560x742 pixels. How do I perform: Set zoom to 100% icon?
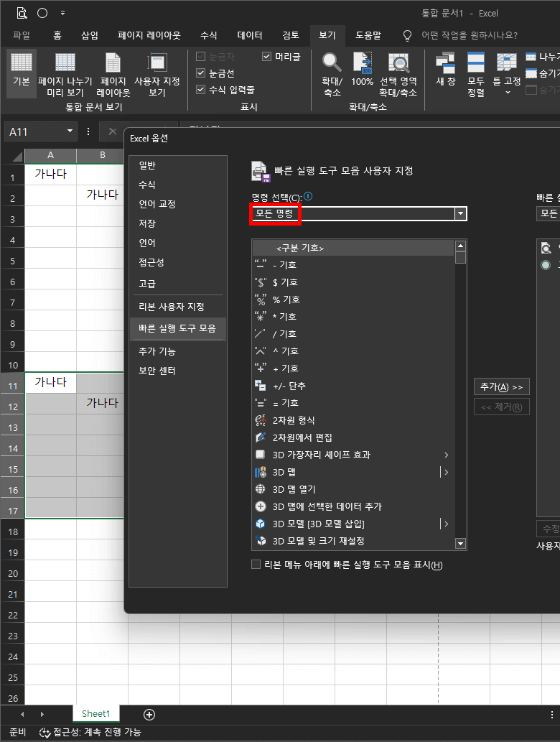[363, 62]
